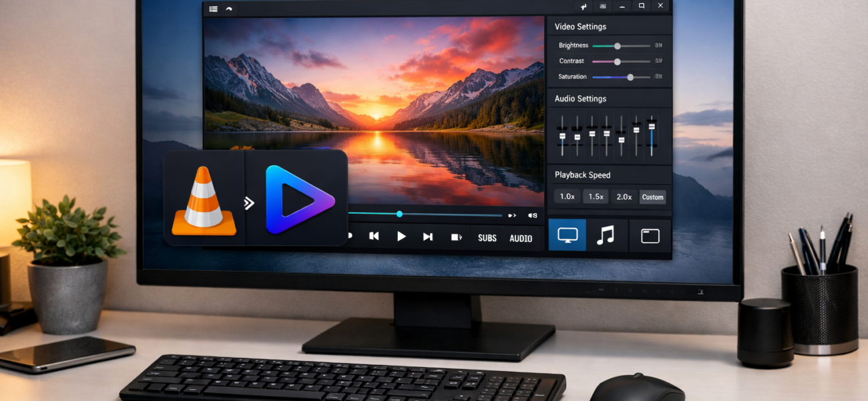
Task: Switch to the monitor video tab
Action: 568,235
